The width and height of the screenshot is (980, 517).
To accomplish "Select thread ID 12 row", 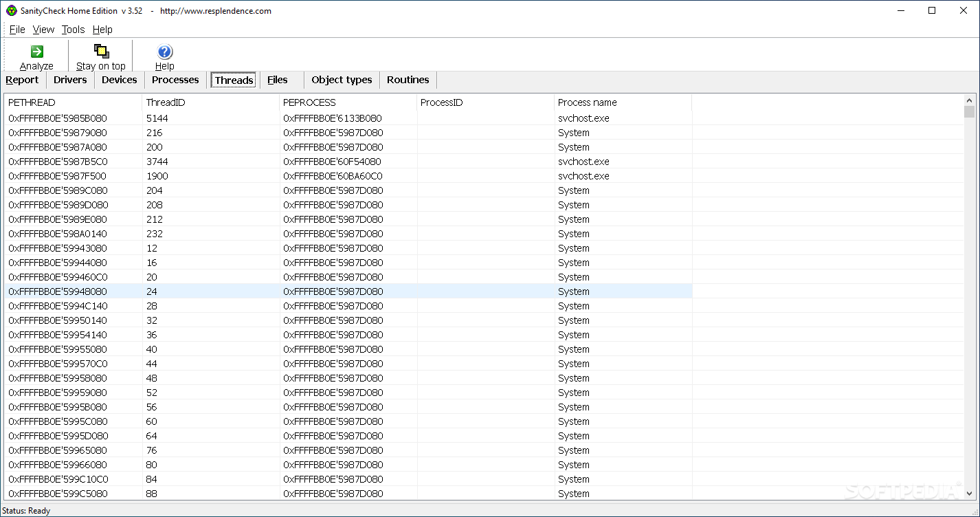I will tap(348, 248).
